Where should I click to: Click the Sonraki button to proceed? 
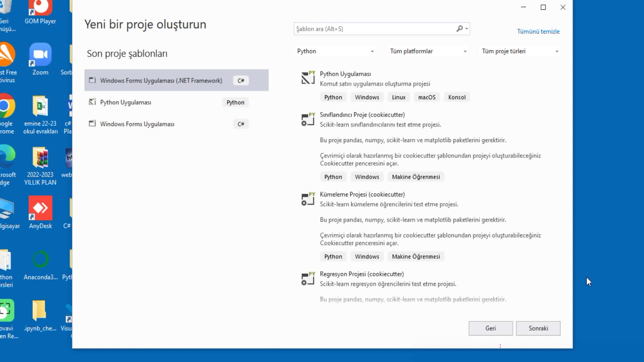click(x=538, y=328)
